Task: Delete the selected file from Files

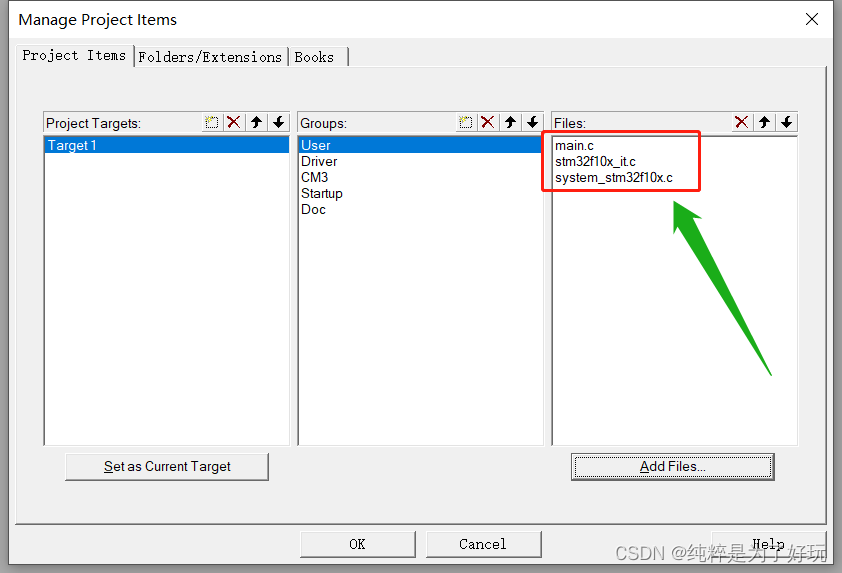Action: 742,122
